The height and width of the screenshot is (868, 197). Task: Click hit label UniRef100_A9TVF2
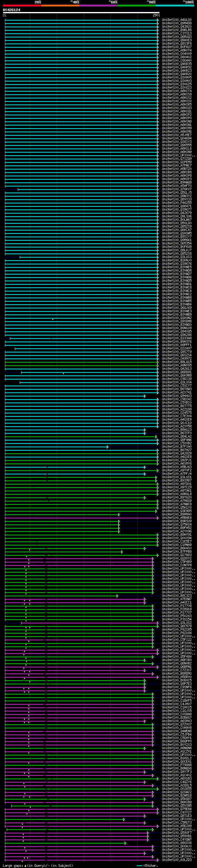pos(176,470)
